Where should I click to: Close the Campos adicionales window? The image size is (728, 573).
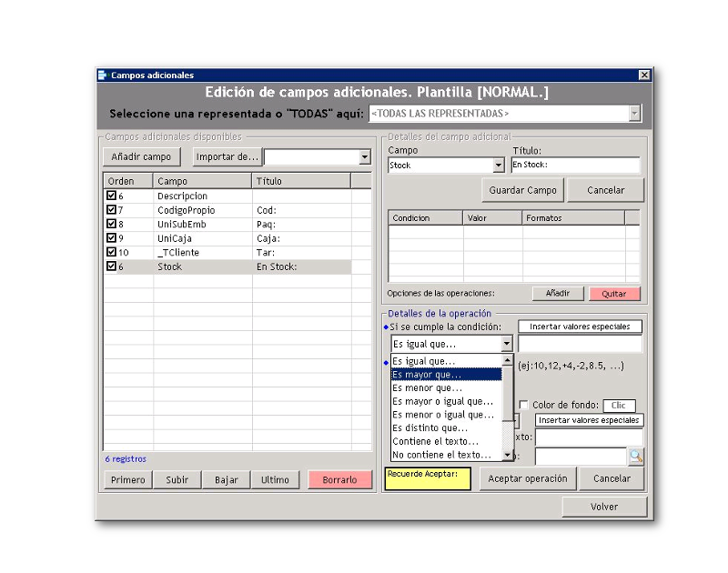644,75
